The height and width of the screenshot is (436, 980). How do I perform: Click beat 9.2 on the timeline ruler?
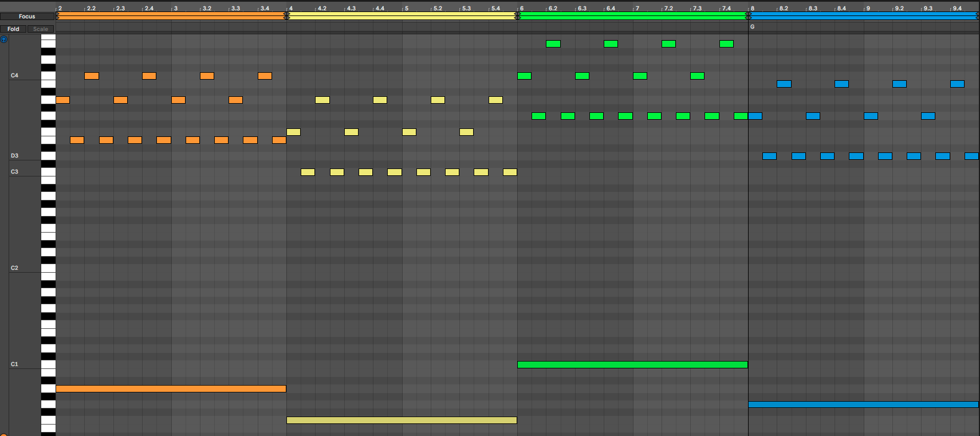(899, 9)
